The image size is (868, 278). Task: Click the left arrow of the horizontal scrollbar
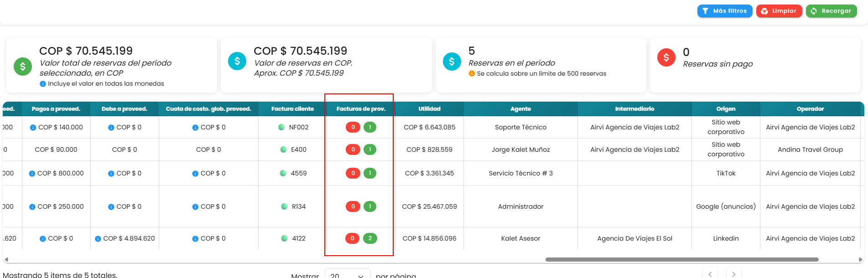(x=6, y=260)
